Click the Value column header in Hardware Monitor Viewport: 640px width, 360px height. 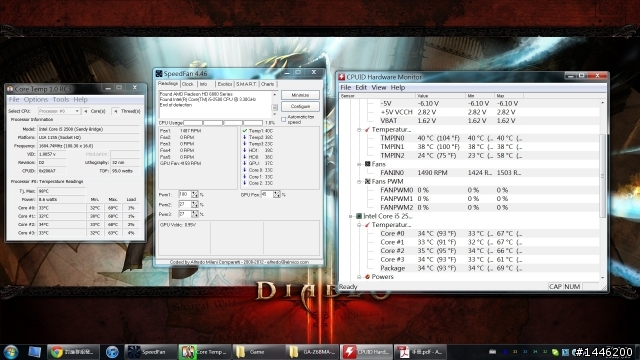point(440,96)
